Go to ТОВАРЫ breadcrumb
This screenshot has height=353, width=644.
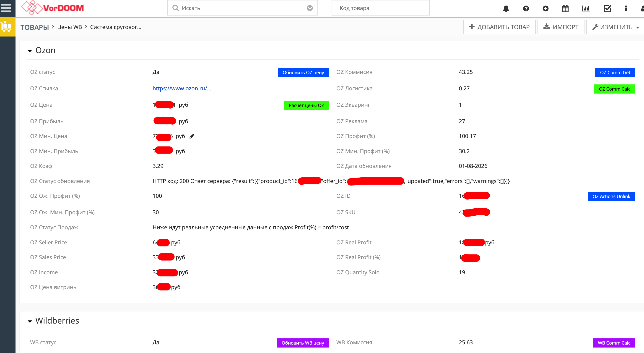pos(34,27)
